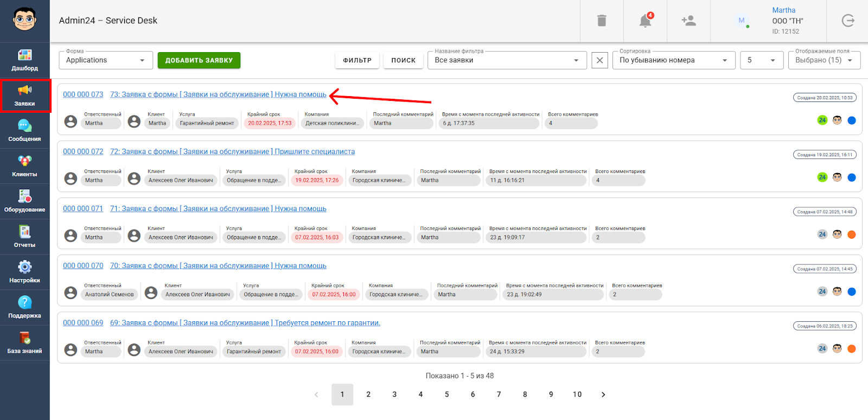
Task: Go to page 10 of requests
Action: click(577, 394)
